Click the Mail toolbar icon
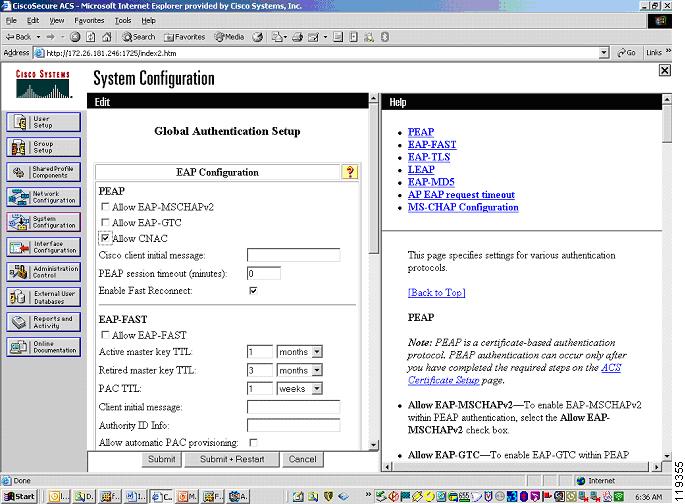 click(x=279, y=37)
